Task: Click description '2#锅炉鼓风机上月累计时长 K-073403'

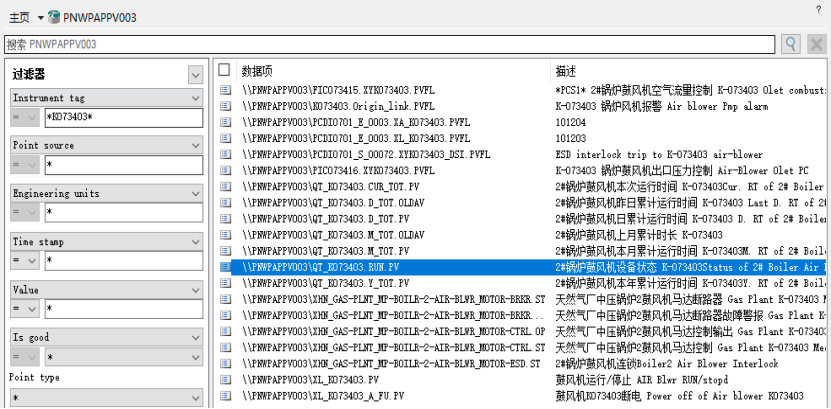Action: pos(639,235)
